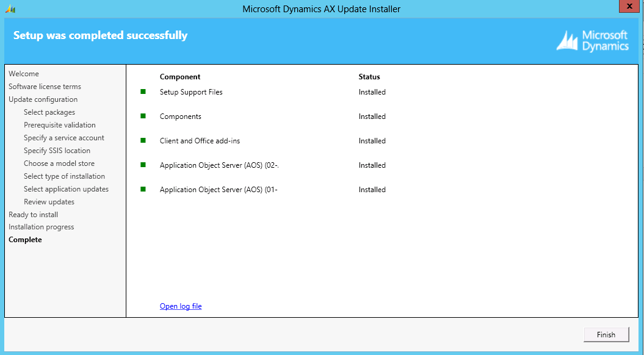The width and height of the screenshot is (644, 355).
Task: Select the Review updates navigation entry
Action: (x=49, y=201)
